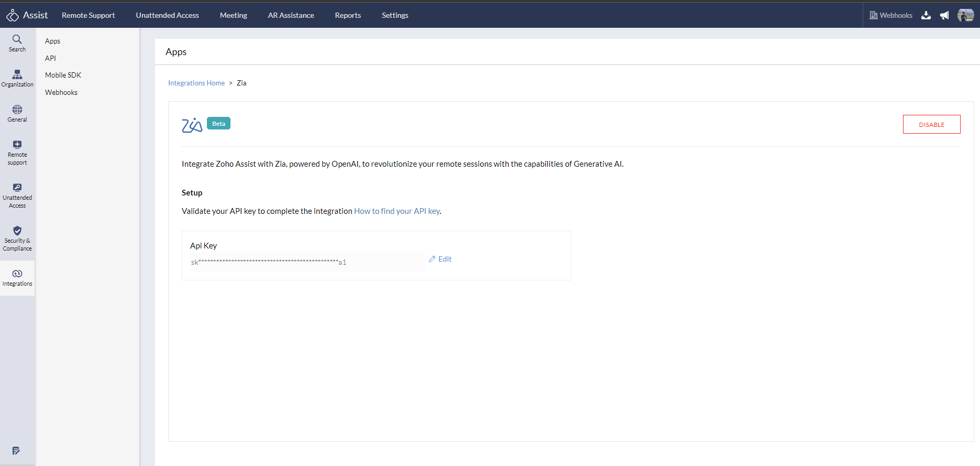Click the Beta badge next to Zia
980x466 pixels.
218,124
